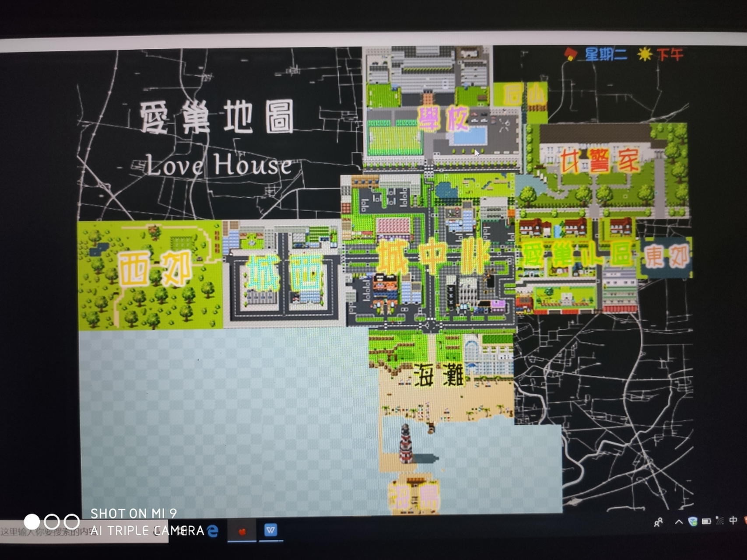The image size is (747, 560).
Task: Show hidden icons via the taskbar chevron
Action: click(x=679, y=522)
